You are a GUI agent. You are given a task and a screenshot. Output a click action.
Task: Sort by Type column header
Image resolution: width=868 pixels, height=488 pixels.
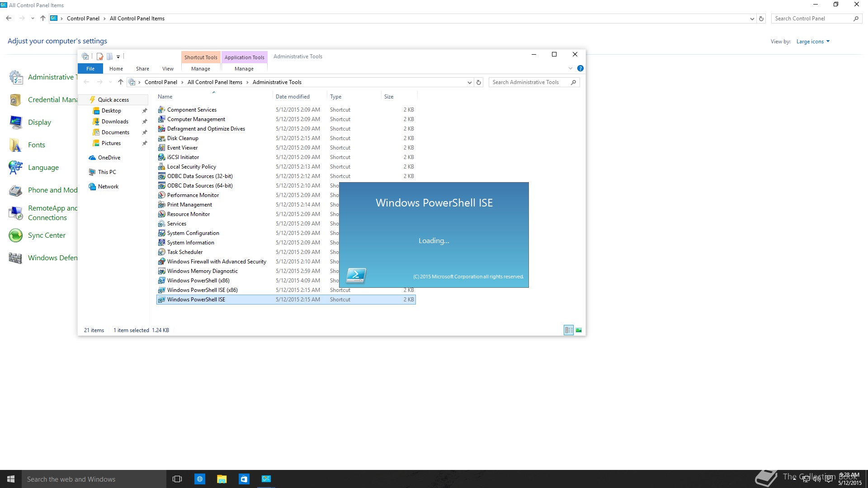pos(354,96)
